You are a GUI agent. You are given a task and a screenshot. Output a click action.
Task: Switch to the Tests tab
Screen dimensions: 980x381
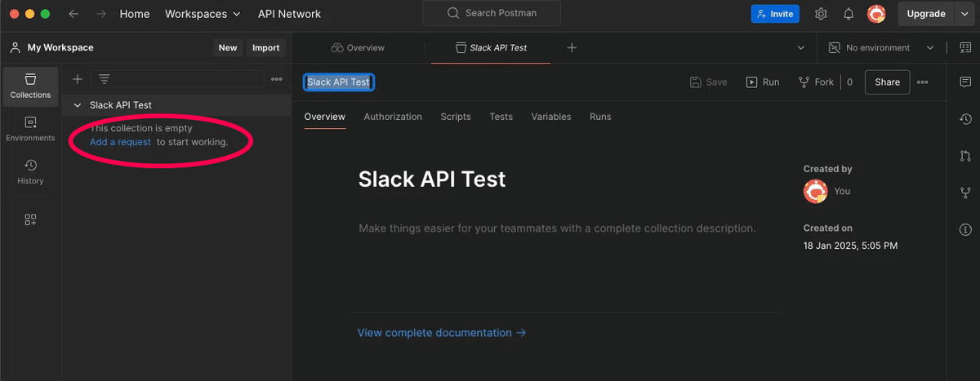[x=501, y=117]
